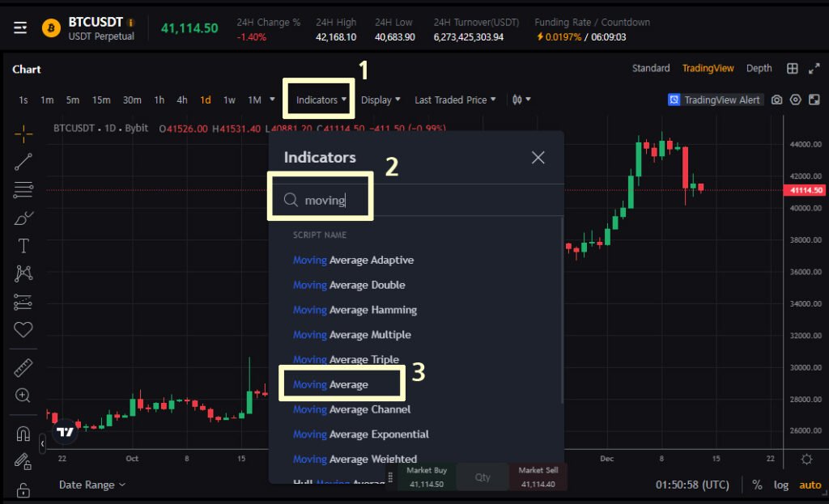The width and height of the screenshot is (829, 504).
Task: Take a chart snapshot with camera icon
Action: [776, 100]
